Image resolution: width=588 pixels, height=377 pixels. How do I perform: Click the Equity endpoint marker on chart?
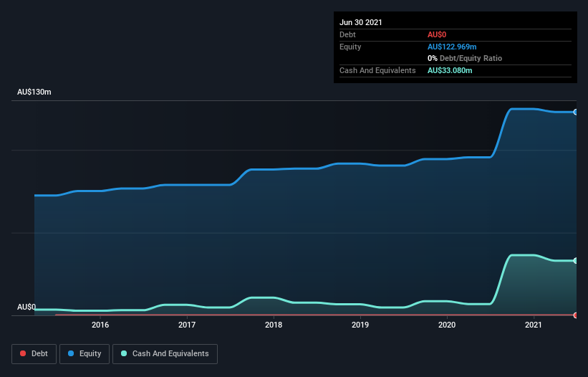tap(576, 112)
